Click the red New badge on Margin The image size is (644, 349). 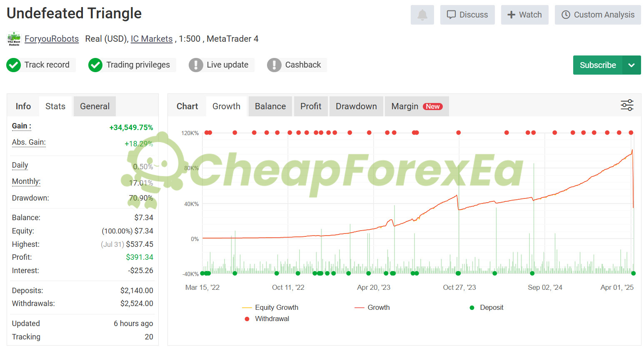pyautogui.click(x=432, y=106)
